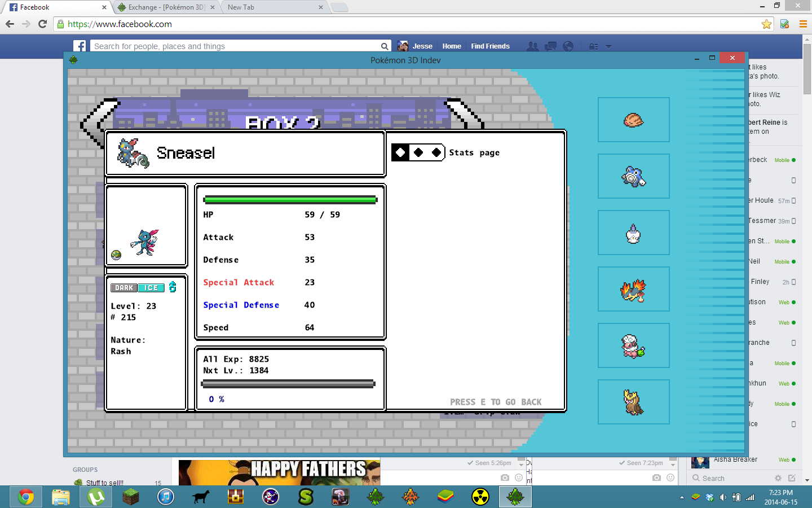Open iTunes from the taskbar
812x508 pixels.
[x=166, y=497]
